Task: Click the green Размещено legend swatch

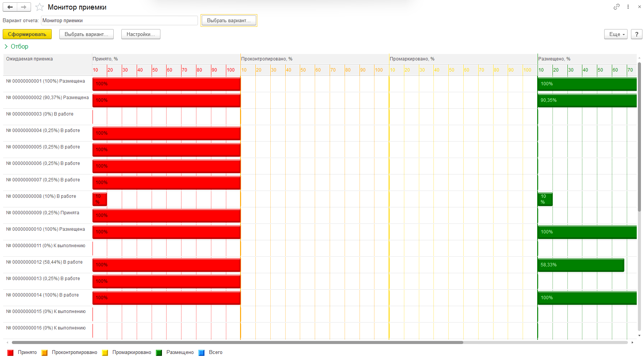Action: pyautogui.click(x=159, y=352)
